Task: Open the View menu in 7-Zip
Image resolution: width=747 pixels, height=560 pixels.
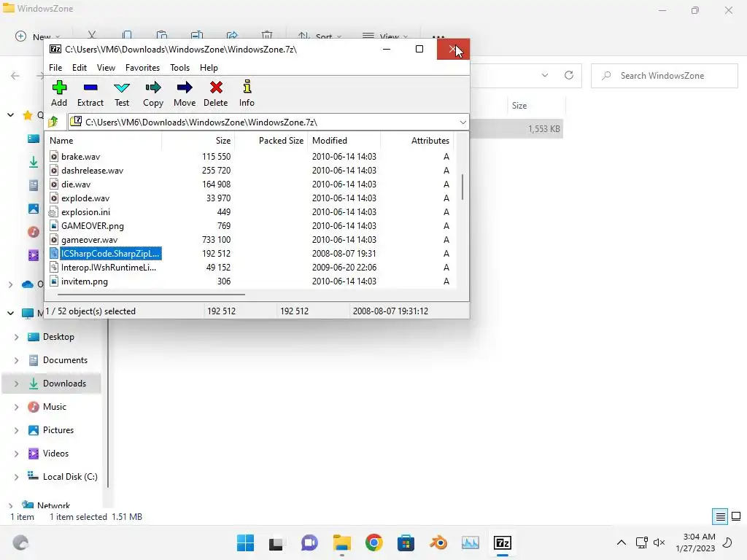Action: (x=106, y=68)
